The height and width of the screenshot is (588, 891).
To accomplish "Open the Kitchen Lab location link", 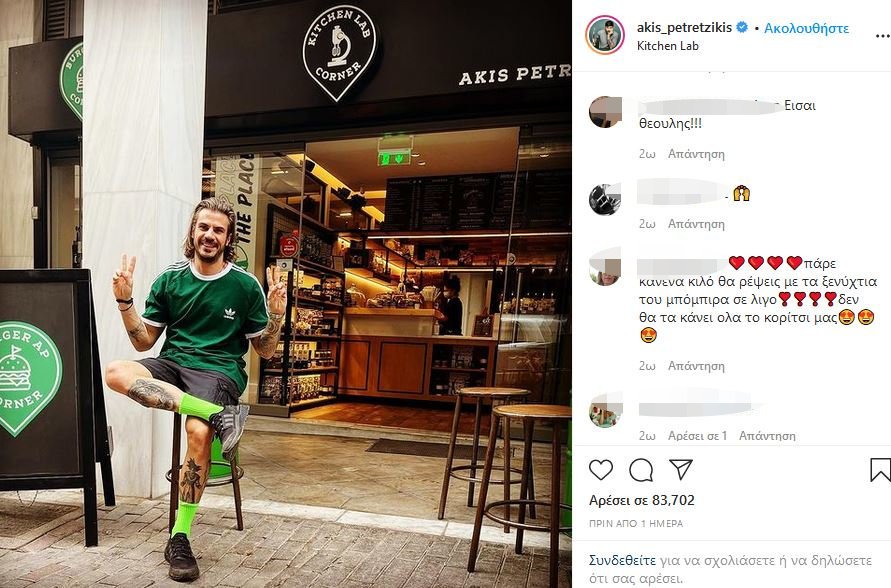I will (668, 46).
